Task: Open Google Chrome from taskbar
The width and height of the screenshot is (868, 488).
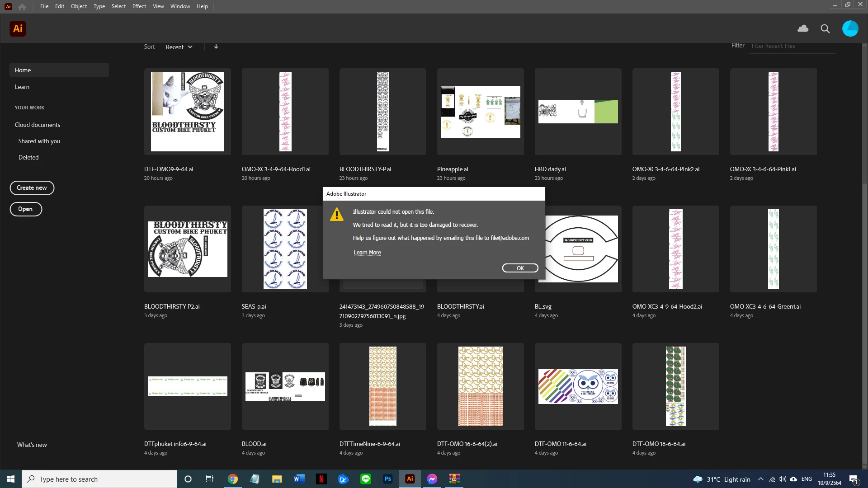Action: (233, 479)
